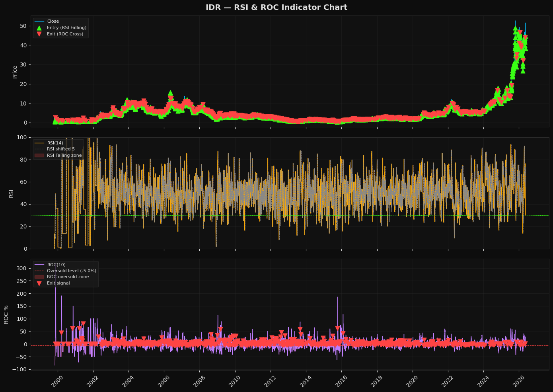Click the 'ROC(10)' legend label

coord(56,265)
